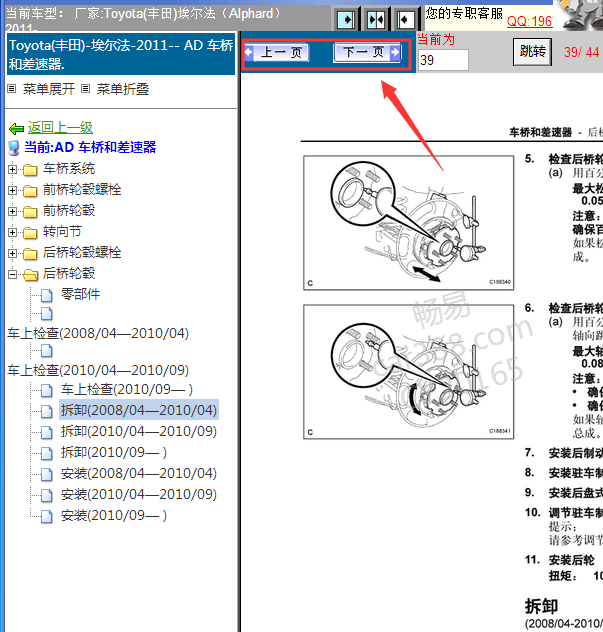Screen dimensions: 603x632
Task: Open the 零部件 page
Action: [80, 294]
